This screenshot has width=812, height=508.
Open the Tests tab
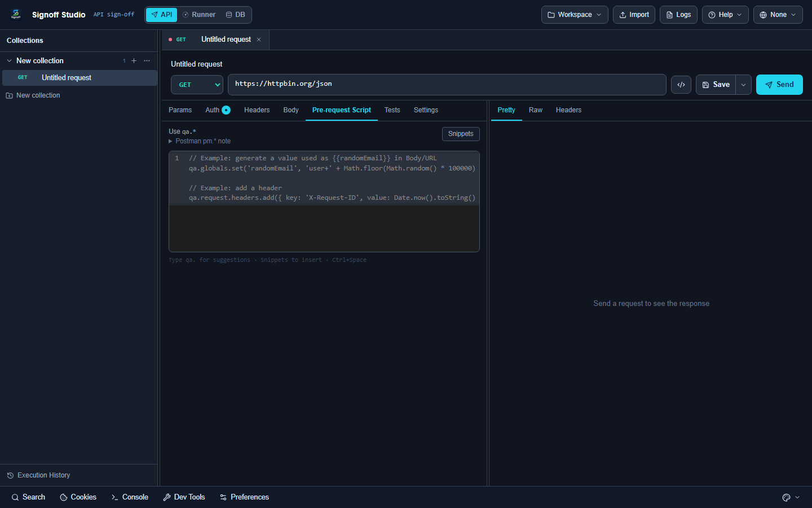coord(392,110)
